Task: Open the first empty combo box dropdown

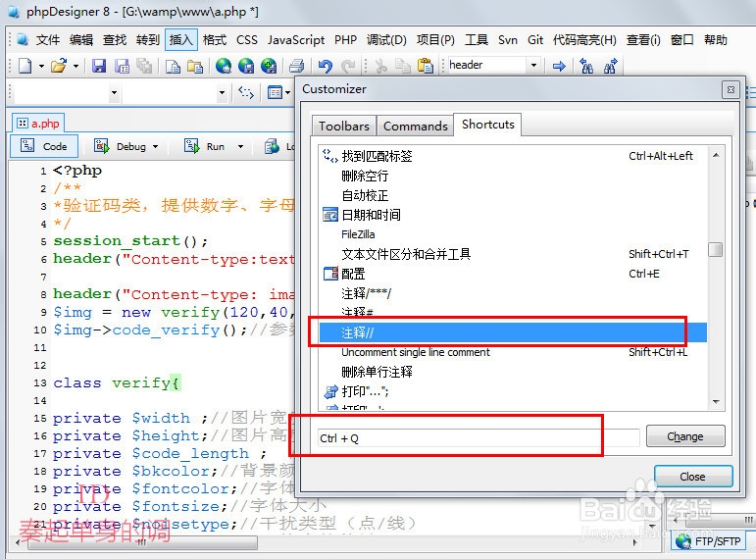Action: [114, 92]
